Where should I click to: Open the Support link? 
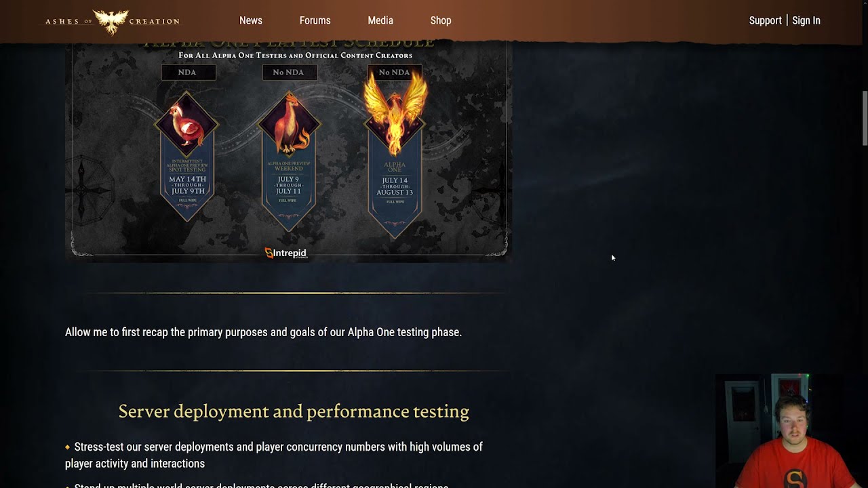tap(766, 20)
